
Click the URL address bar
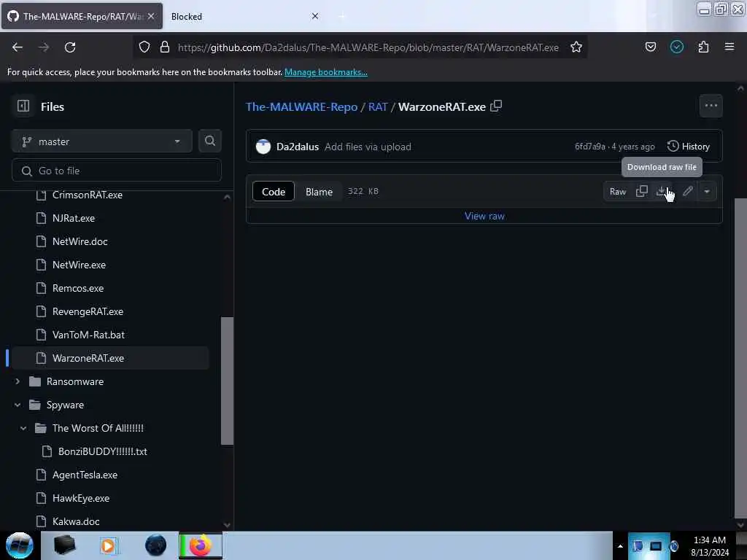tap(368, 47)
